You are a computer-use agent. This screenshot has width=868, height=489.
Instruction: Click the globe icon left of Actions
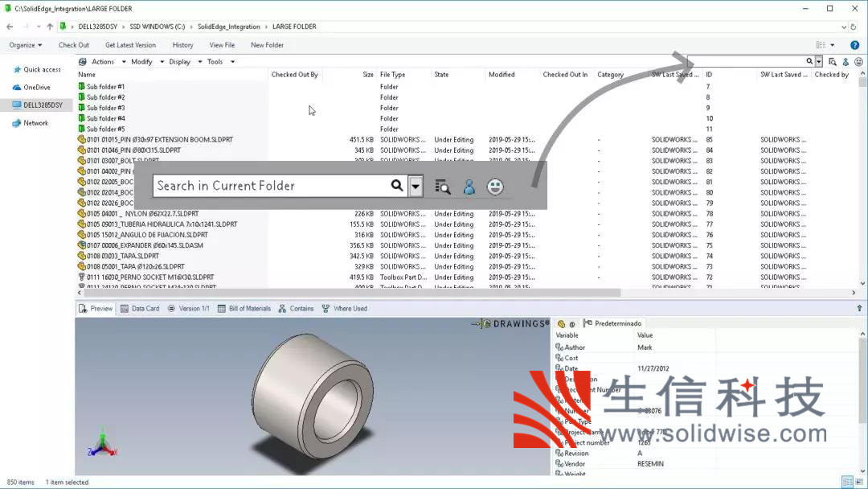83,61
